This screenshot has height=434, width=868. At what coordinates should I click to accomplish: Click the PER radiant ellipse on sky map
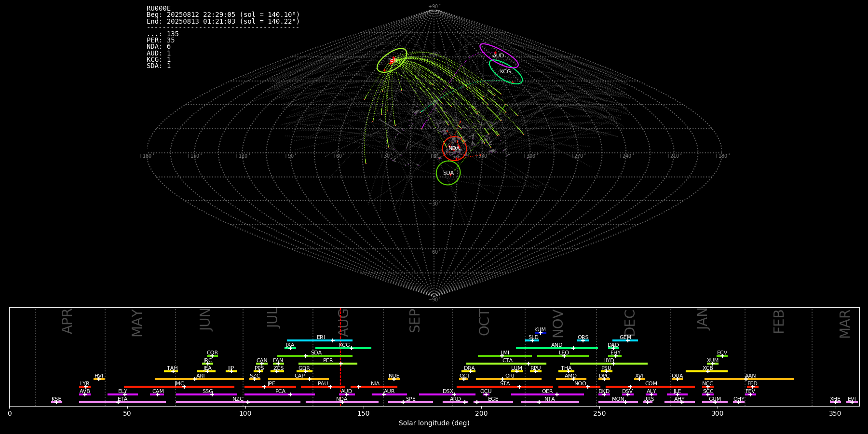[392, 60]
